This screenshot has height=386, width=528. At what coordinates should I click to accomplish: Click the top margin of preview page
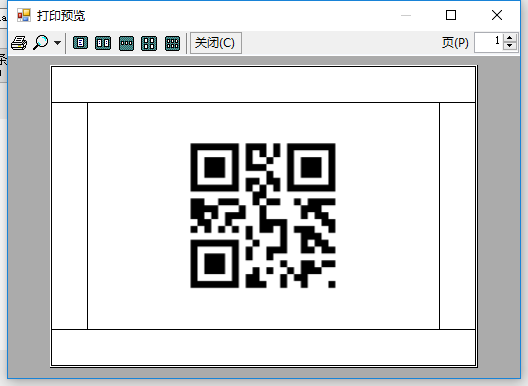[263, 85]
